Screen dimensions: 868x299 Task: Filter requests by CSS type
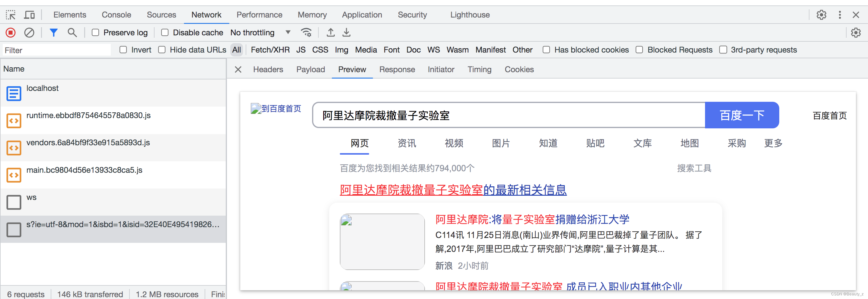coord(320,50)
